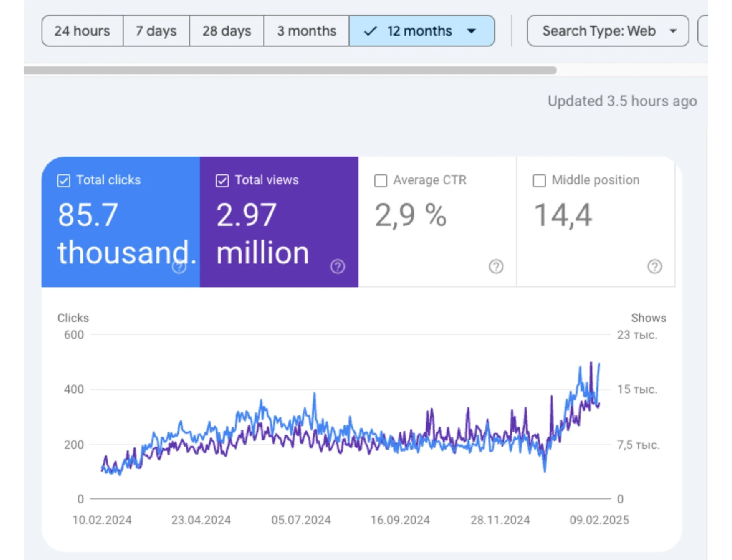This screenshot has height=560, width=732.
Task: Click help icon on Average CTR card
Action: 496,266
